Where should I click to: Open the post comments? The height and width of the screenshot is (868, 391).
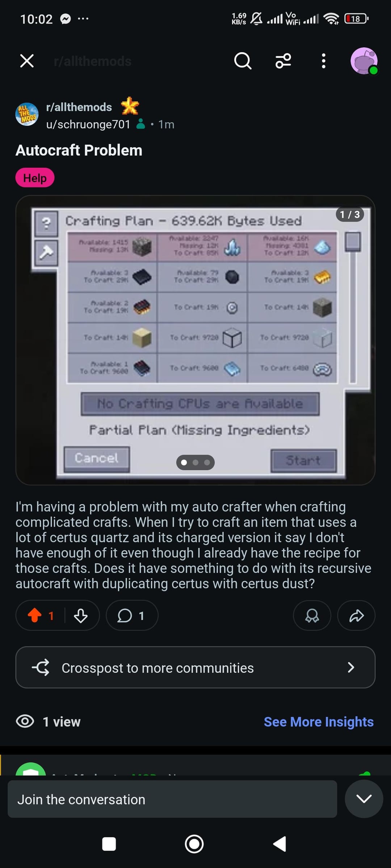point(132,615)
